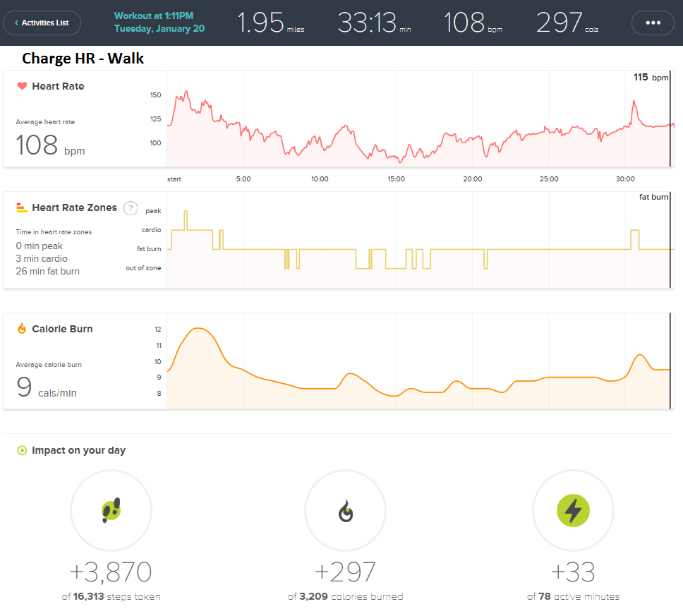The height and width of the screenshot is (616, 683).
Task: Open the three-dot more options menu
Action: click(x=653, y=23)
